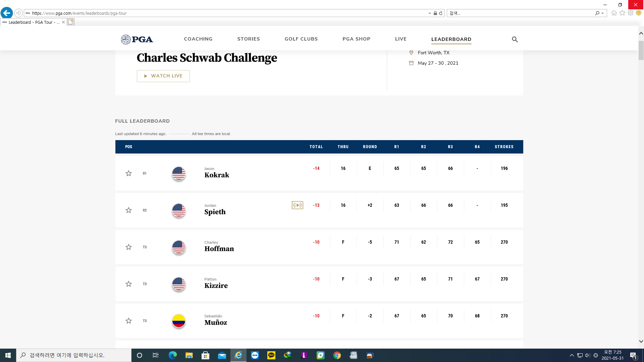Click Hoffman's USA flag icon

pos(179,247)
